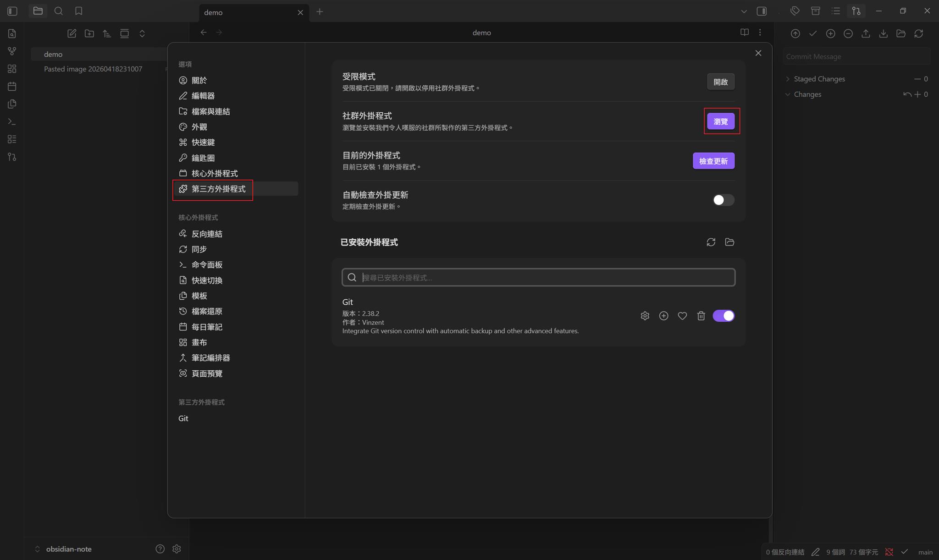This screenshot has width=939, height=560.
Task: Click the 開啟 restricted mode button
Action: coord(720,82)
